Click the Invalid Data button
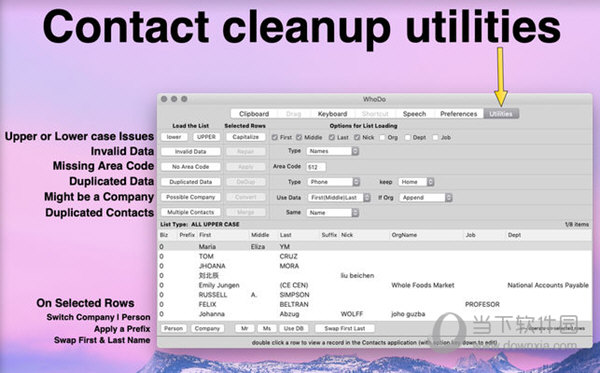This screenshot has height=373, width=600. pyautogui.click(x=191, y=151)
